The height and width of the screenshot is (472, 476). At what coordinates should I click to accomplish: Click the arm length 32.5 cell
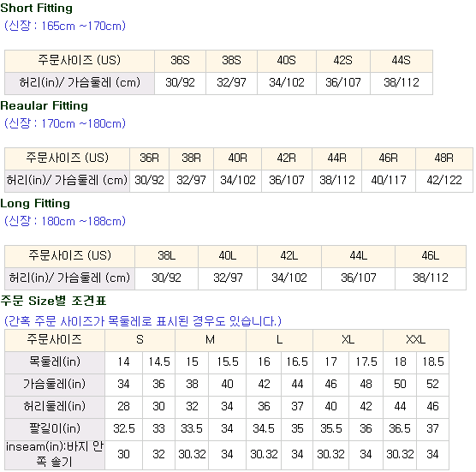pyautogui.click(x=124, y=429)
